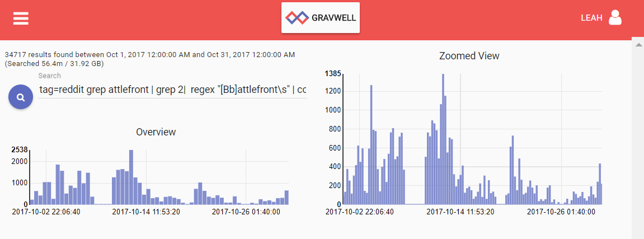Open the LEAH user profile icon
The height and width of the screenshot is (239, 644).
615,18
